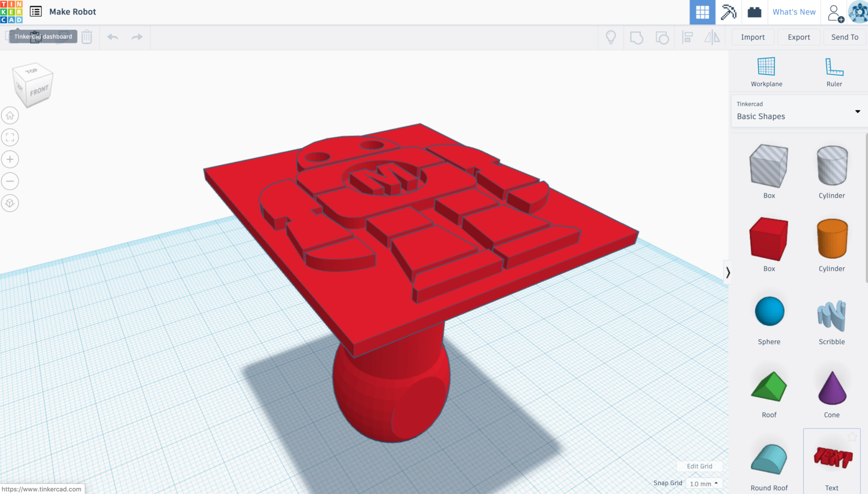
Task: Collapse the shapes panel with the chevron
Action: click(729, 273)
